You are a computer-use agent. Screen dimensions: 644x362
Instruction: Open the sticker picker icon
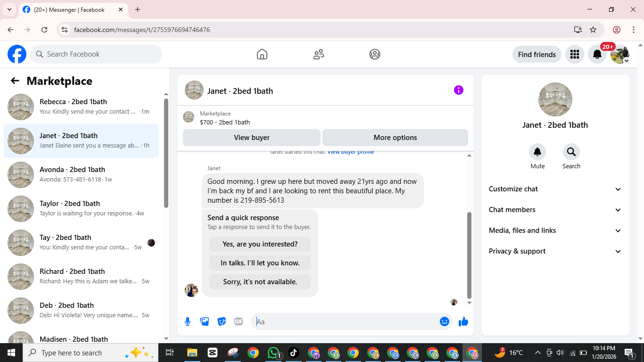tap(222, 321)
